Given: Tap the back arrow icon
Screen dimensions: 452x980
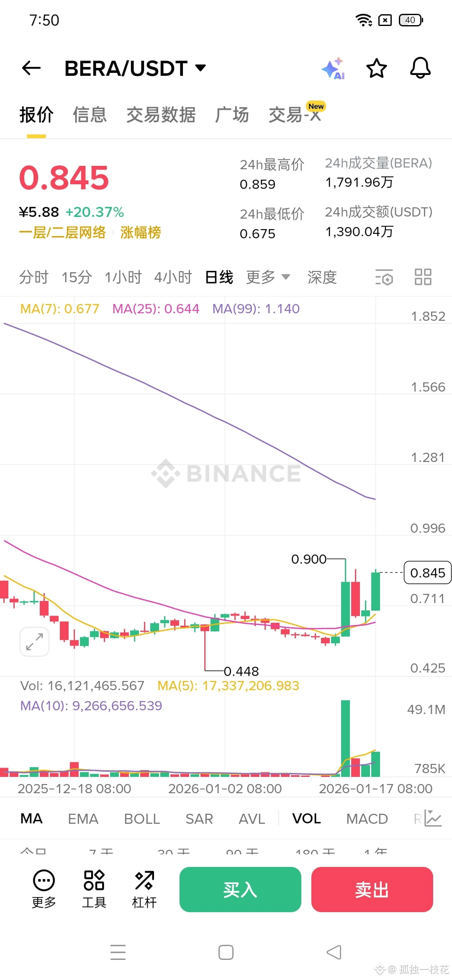Looking at the screenshot, I should (31, 68).
